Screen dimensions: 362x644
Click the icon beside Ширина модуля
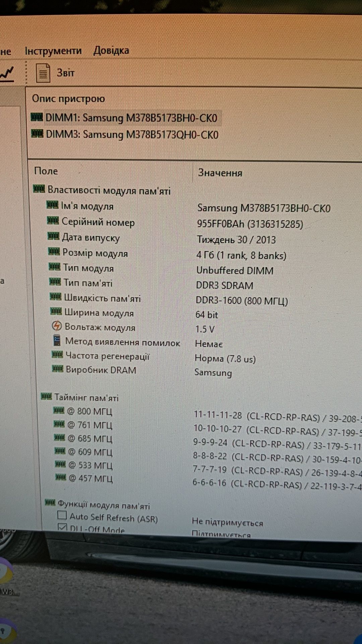coord(56,312)
